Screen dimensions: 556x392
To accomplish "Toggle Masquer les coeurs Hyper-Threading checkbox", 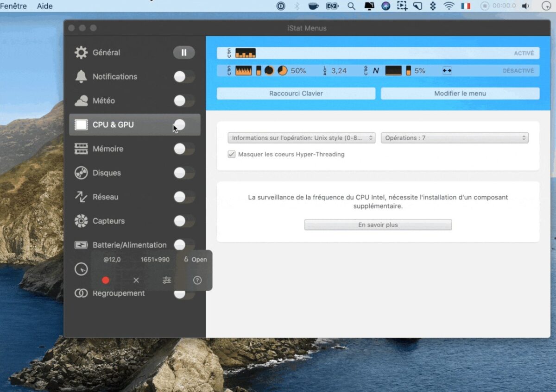I will (232, 154).
